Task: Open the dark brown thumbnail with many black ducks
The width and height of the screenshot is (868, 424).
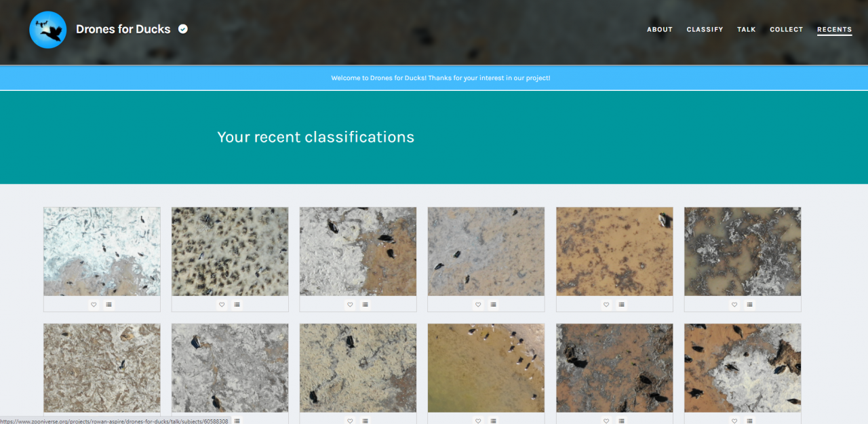Action: tap(614, 368)
